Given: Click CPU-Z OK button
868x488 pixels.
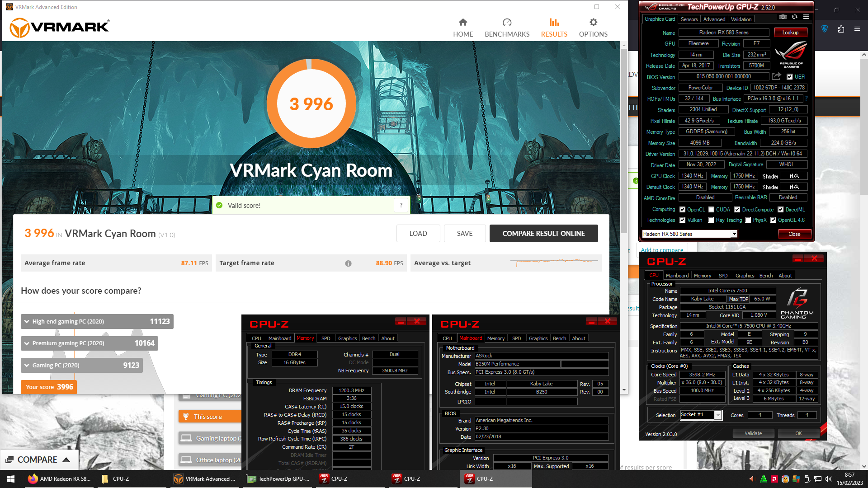Looking at the screenshot, I should [798, 433].
